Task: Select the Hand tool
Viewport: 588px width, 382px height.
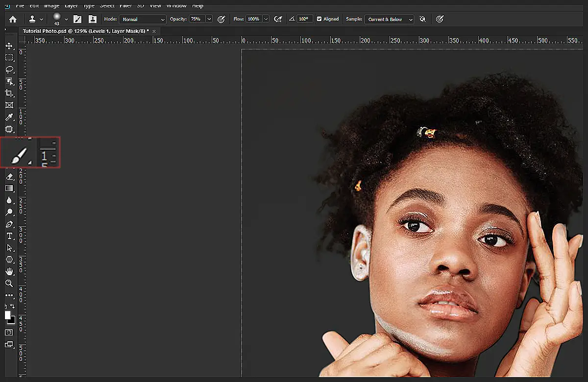Action: pos(9,271)
